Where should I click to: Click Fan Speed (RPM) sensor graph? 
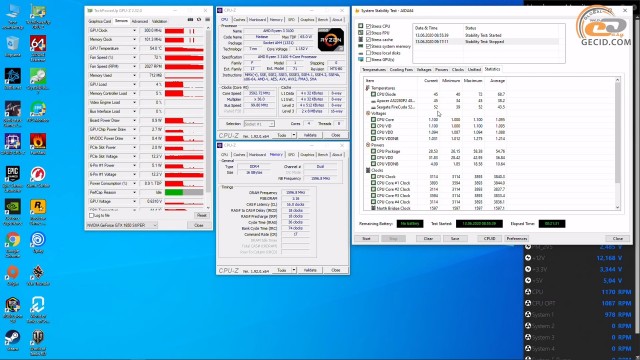[x=184, y=67]
